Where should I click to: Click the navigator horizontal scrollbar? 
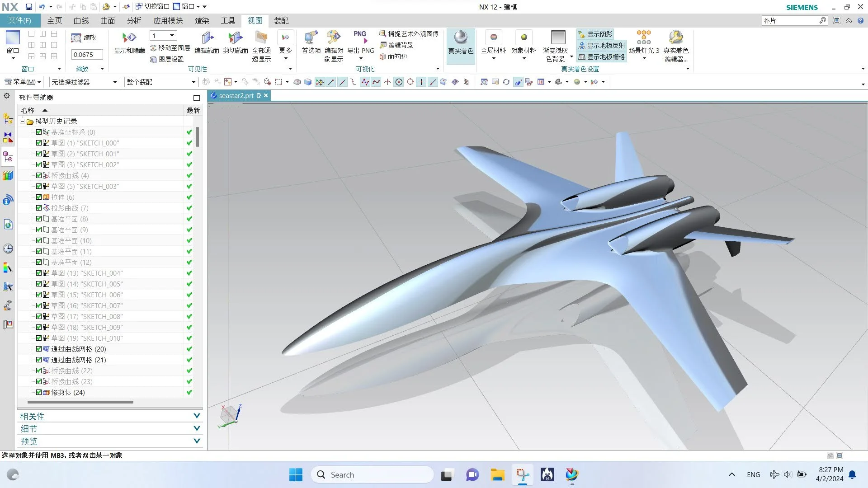click(80, 402)
